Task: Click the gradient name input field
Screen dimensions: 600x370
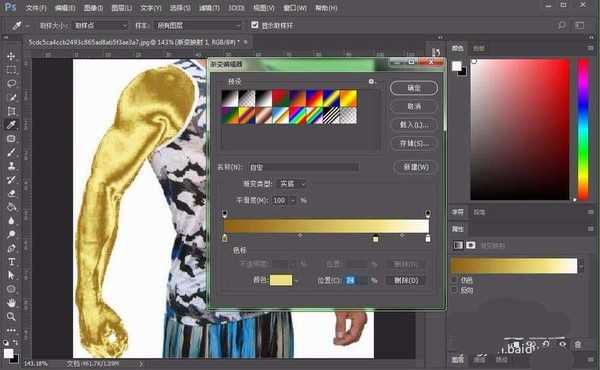Action: (x=303, y=167)
